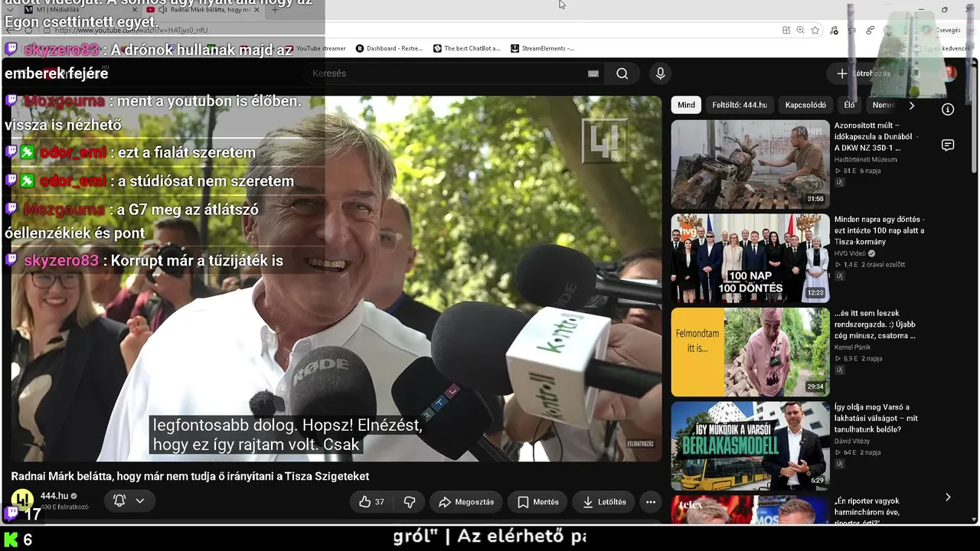Viewport: 980px width, 551px height.
Task: Open the StreamElements bookmark
Action: (542, 48)
